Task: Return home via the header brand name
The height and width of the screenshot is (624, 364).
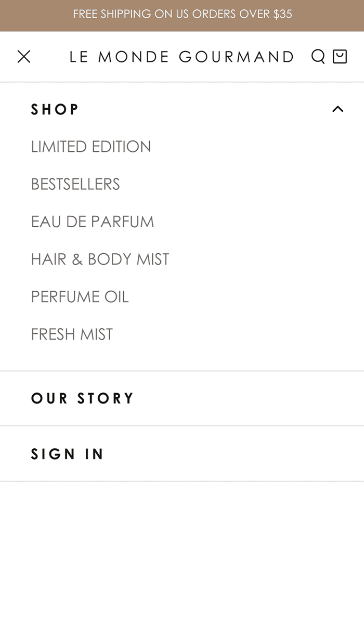Action: tap(181, 57)
